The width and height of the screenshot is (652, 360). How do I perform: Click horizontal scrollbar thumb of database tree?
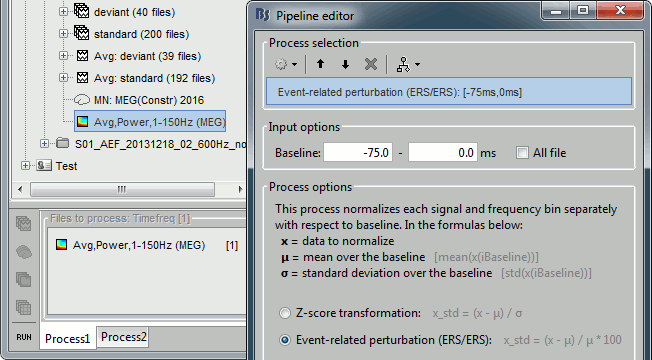click(123, 190)
